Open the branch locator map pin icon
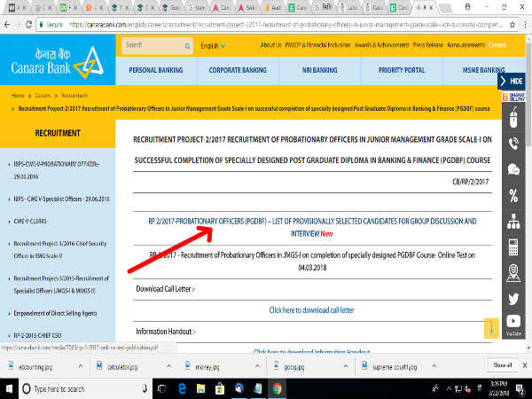 point(513,273)
